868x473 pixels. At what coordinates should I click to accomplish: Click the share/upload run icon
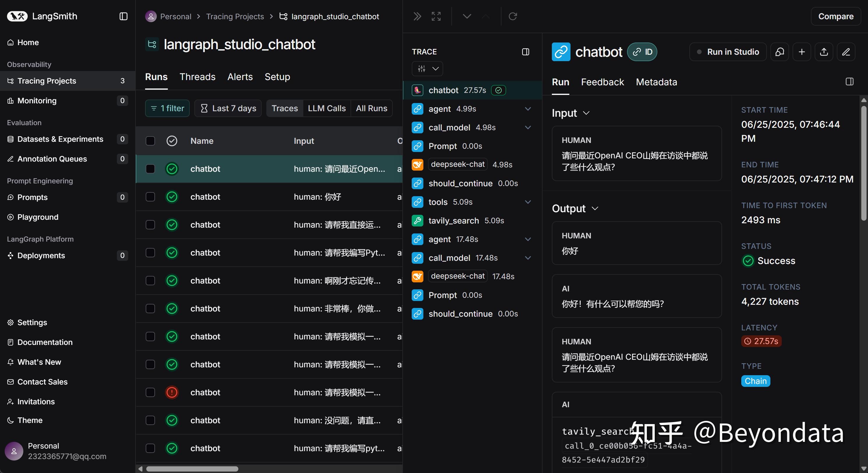click(x=823, y=52)
